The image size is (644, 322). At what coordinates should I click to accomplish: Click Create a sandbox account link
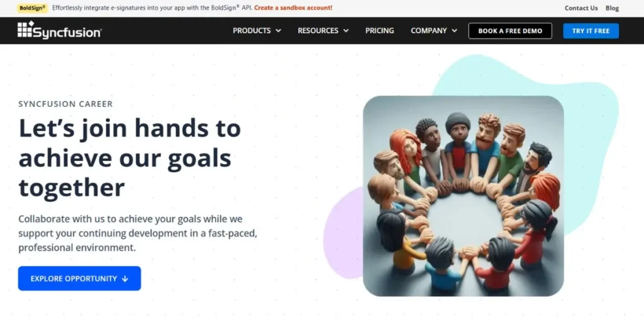pos(293,8)
